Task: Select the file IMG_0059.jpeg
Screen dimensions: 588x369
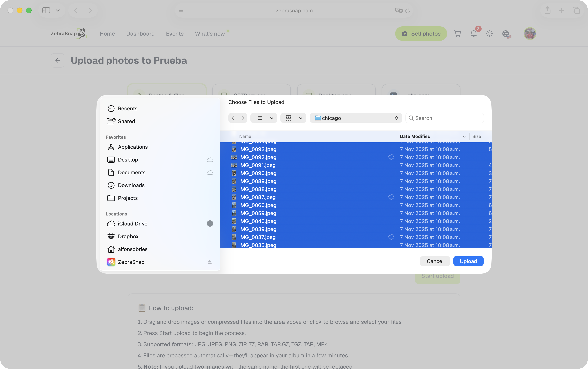Action: 356,213
